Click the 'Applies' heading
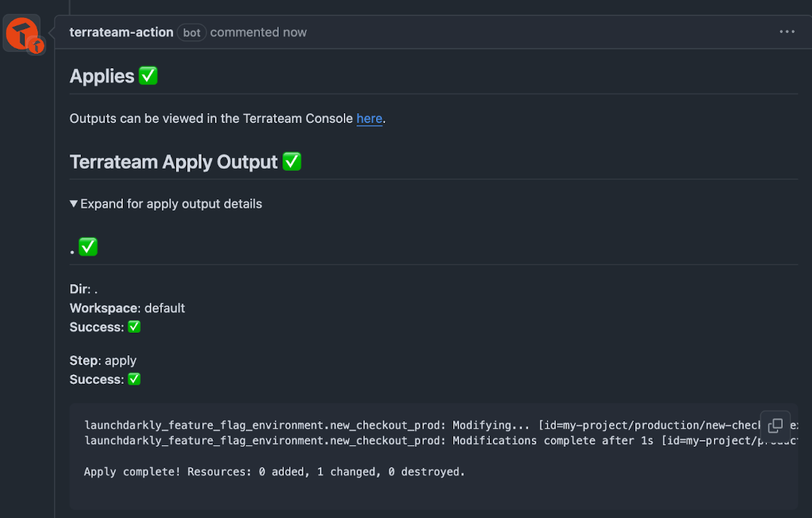The width and height of the screenshot is (812, 518). (102, 76)
